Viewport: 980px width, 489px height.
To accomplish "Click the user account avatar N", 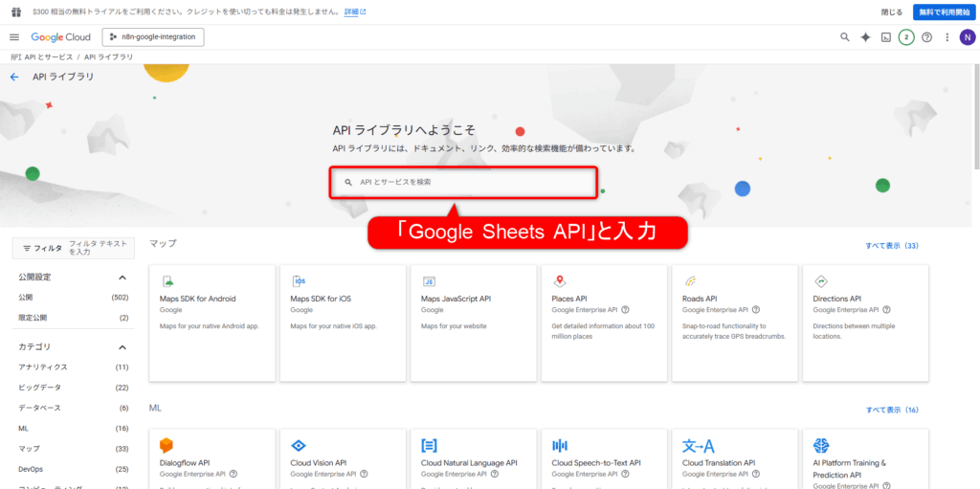I will [967, 37].
